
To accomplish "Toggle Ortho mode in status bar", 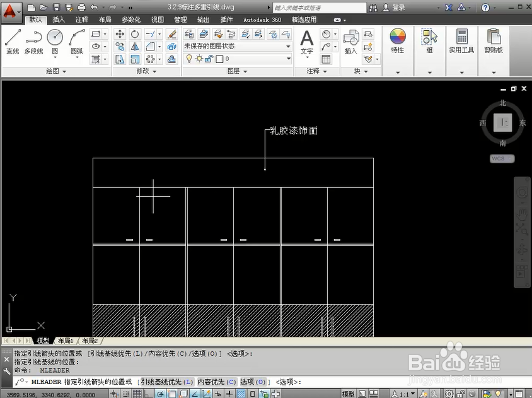I will point(149,394).
